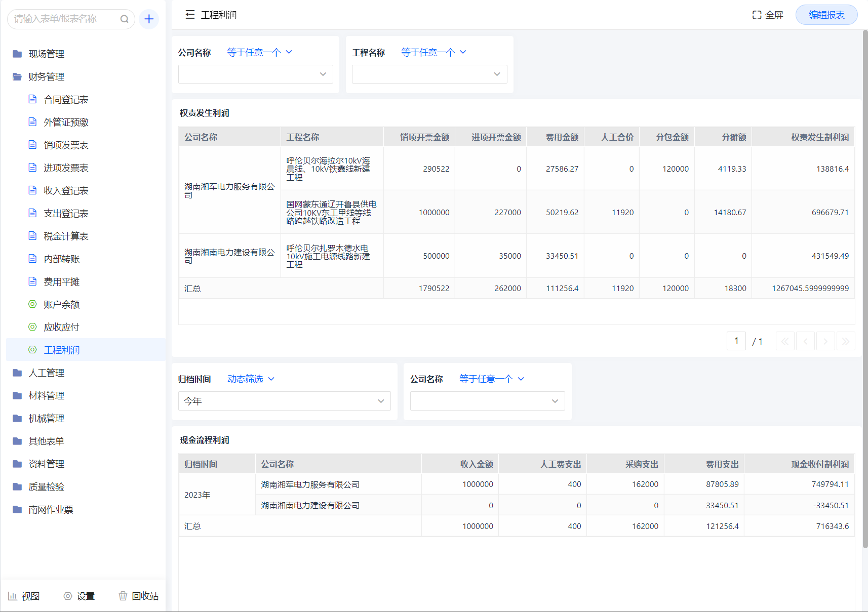Open 应收应付 report in sidebar
The image size is (868, 612).
[61, 327]
